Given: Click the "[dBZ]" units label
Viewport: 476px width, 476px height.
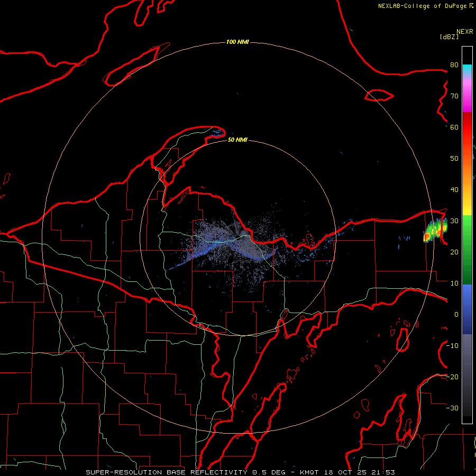Looking at the screenshot, I should point(449,37).
